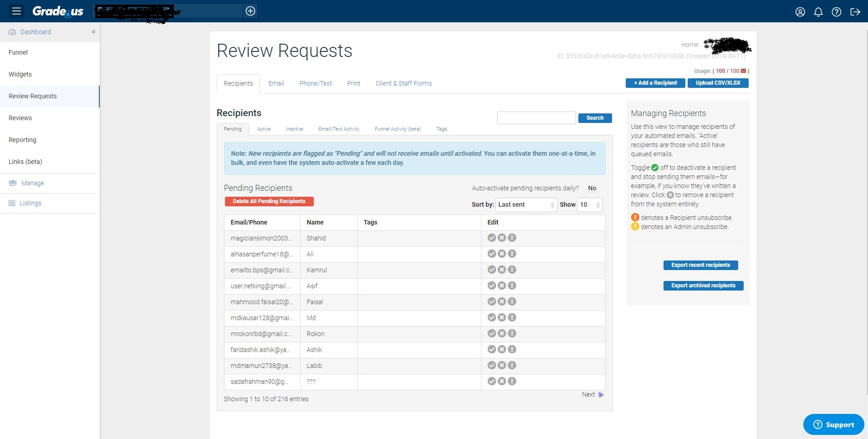Remove the Shahid recipient with X icon
Image resolution: width=868 pixels, height=439 pixels.
click(x=502, y=238)
